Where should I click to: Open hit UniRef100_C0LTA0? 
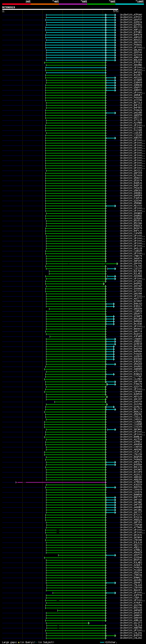[131, 266]
